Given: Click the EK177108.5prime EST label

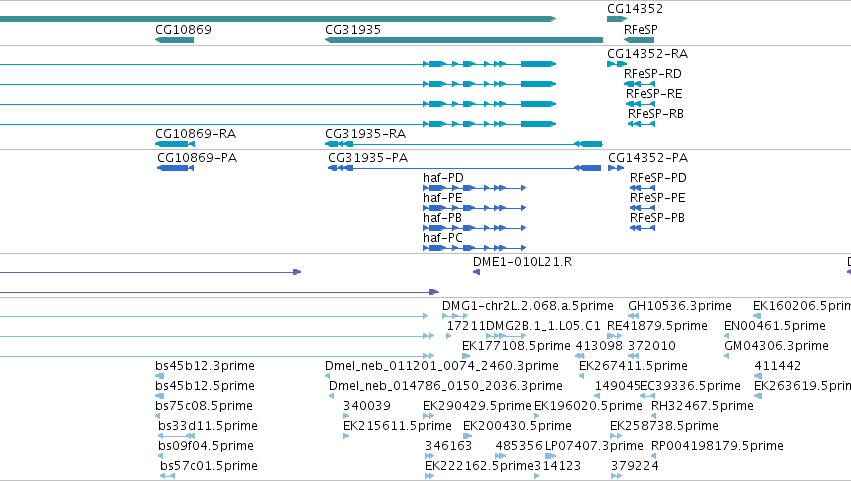Looking at the screenshot, I should click(516, 346).
